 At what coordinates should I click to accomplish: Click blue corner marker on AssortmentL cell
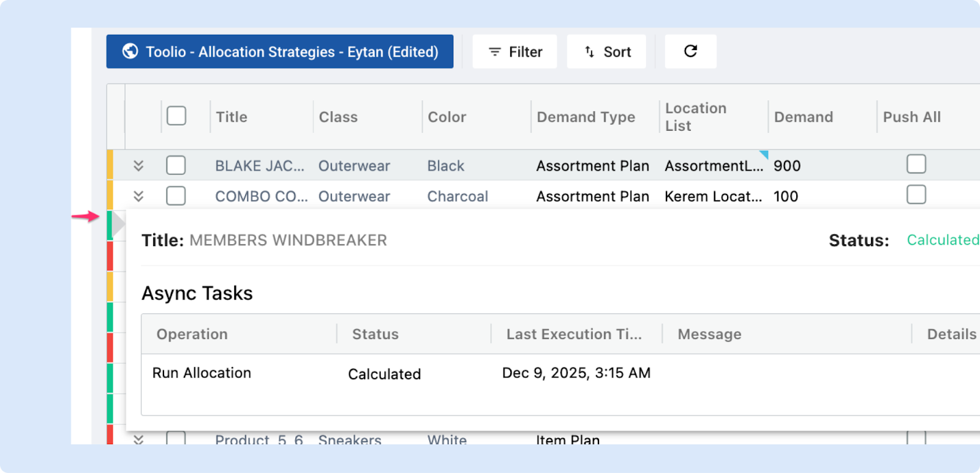764,154
